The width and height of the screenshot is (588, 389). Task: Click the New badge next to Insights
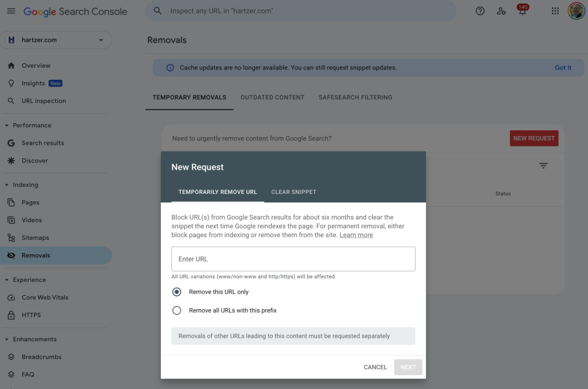[x=56, y=83]
